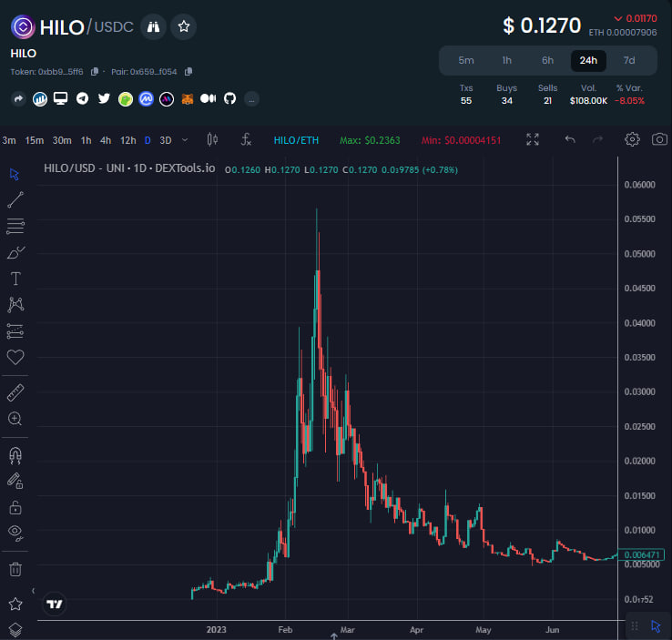Set chart interval to 3D
The width and height of the screenshot is (672, 640).
(x=166, y=140)
